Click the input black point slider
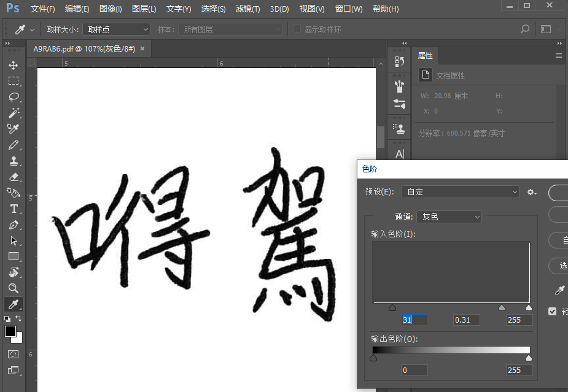Viewport: 568px width, 392px height. coord(392,308)
